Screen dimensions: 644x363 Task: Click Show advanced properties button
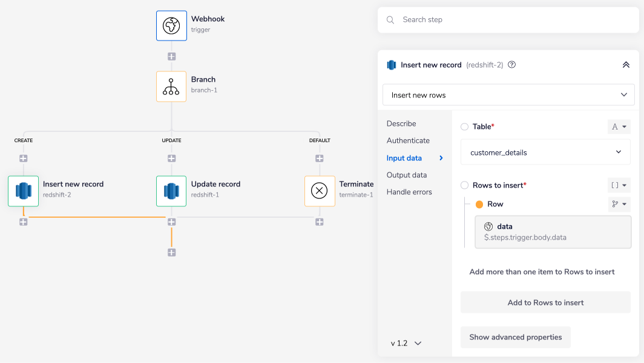[515, 337]
